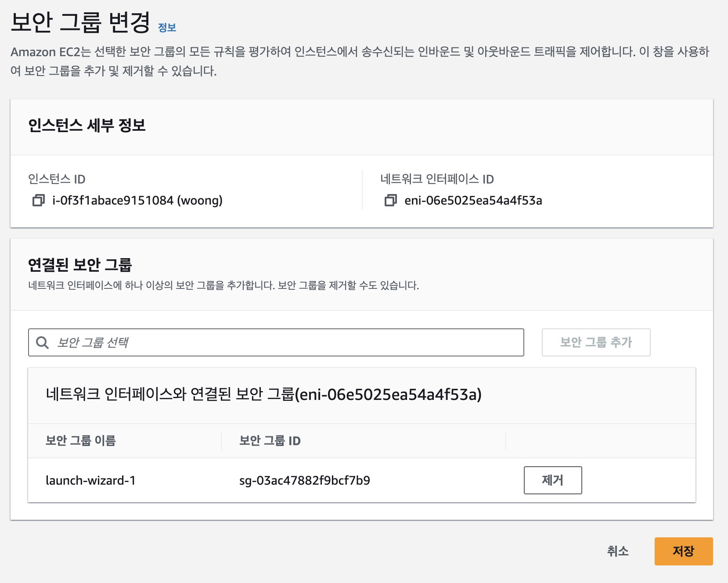Select the instance ID text i-0f3f1abace9151084
This screenshot has height=583, width=728.
coord(113,201)
